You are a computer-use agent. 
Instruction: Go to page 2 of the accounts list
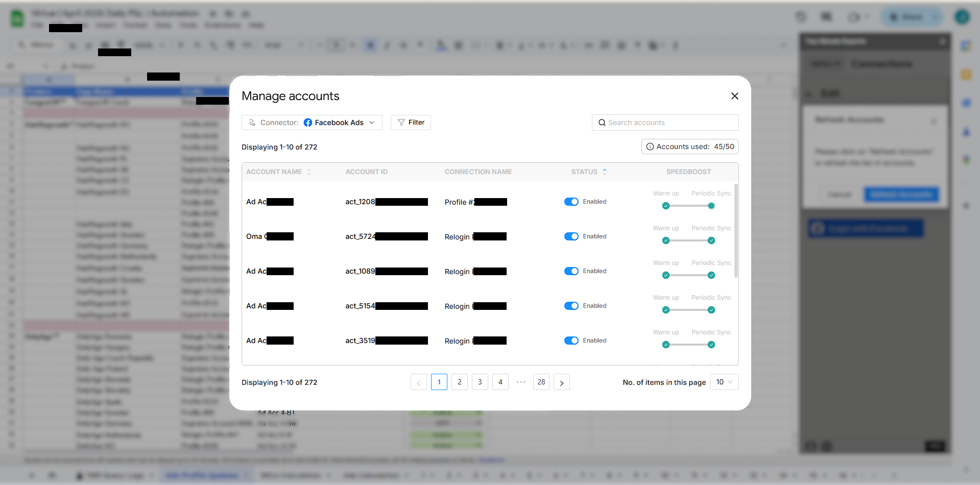click(459, 382)
